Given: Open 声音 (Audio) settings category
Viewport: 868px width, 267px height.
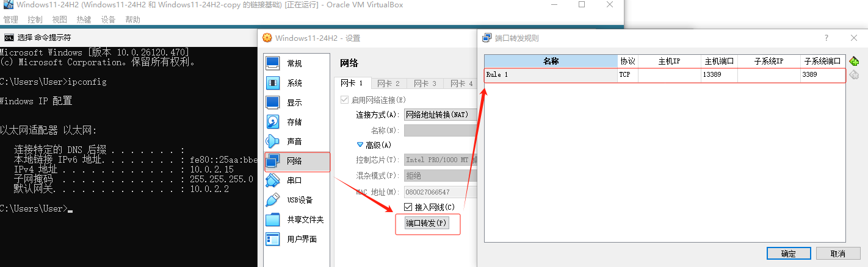Looking at the screenshot, I should click(297, 141).
